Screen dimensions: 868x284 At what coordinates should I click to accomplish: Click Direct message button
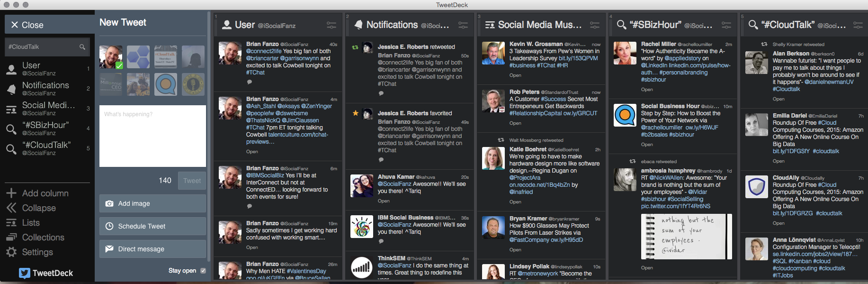(152, 249)
